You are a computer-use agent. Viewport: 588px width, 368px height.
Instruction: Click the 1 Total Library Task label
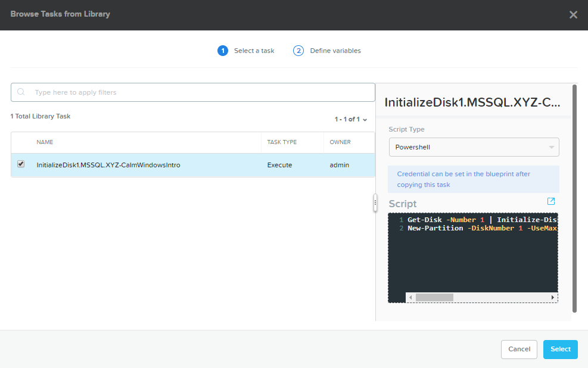pos(41,116)
